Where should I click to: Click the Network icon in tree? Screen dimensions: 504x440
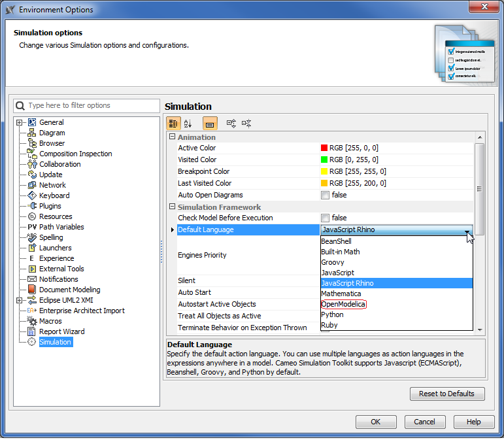pyautogui.click(x=32, y=186)
